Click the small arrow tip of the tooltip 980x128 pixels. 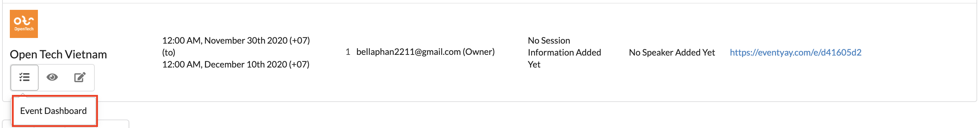tap(23, 94)
